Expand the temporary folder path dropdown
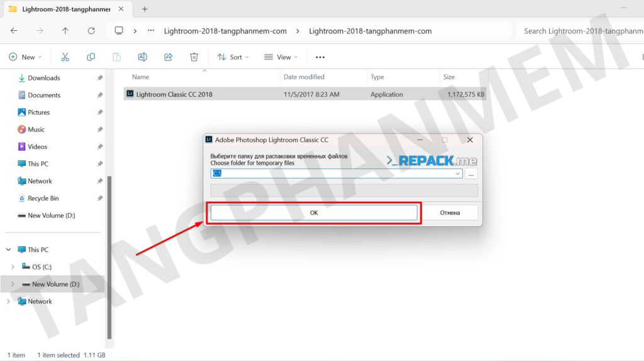 tap(458, 173)
